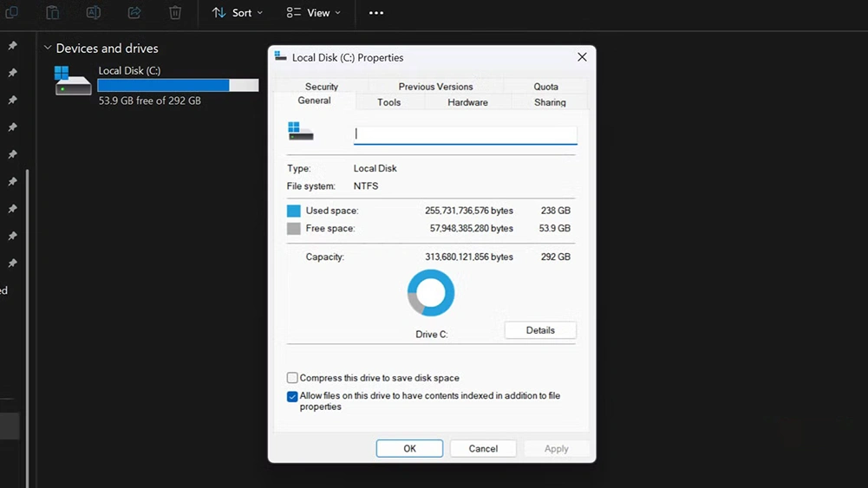Click the Details button
Screen dimensions: 868x488
(540, 330)
